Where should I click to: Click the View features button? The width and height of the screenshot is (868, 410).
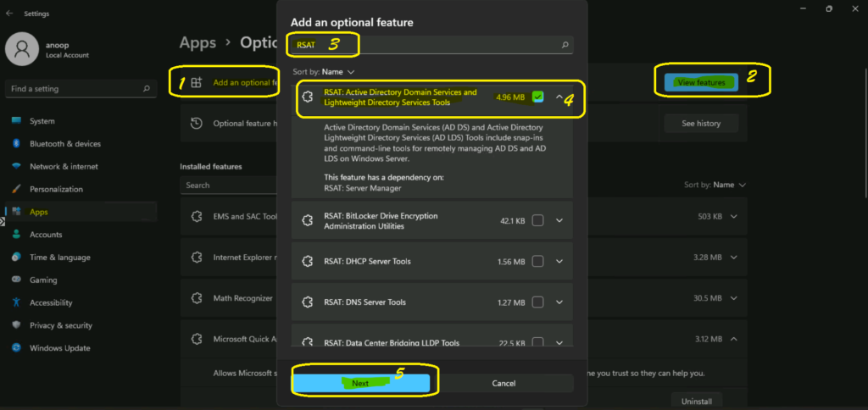tap(701, 83)
